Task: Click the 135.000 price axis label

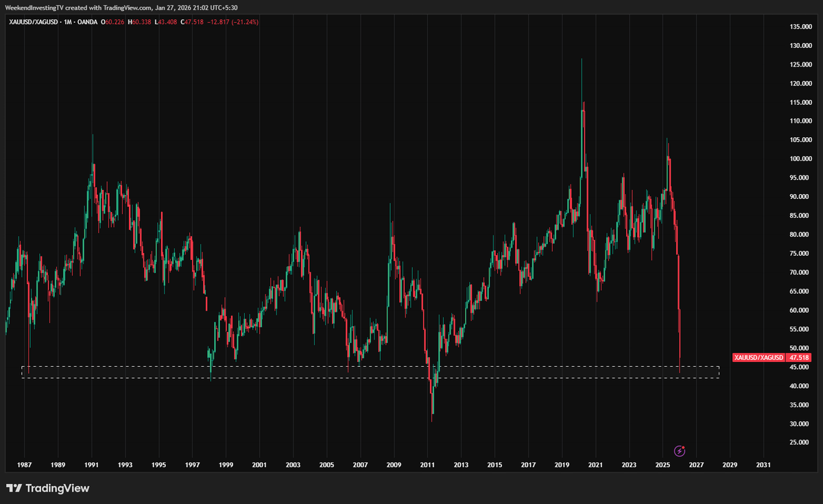Action: (800, 27)
